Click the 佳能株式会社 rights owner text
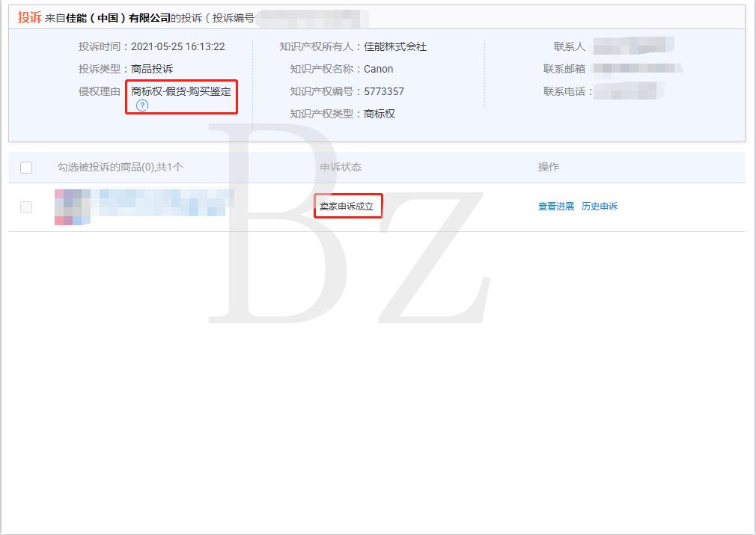 (397, 46)
